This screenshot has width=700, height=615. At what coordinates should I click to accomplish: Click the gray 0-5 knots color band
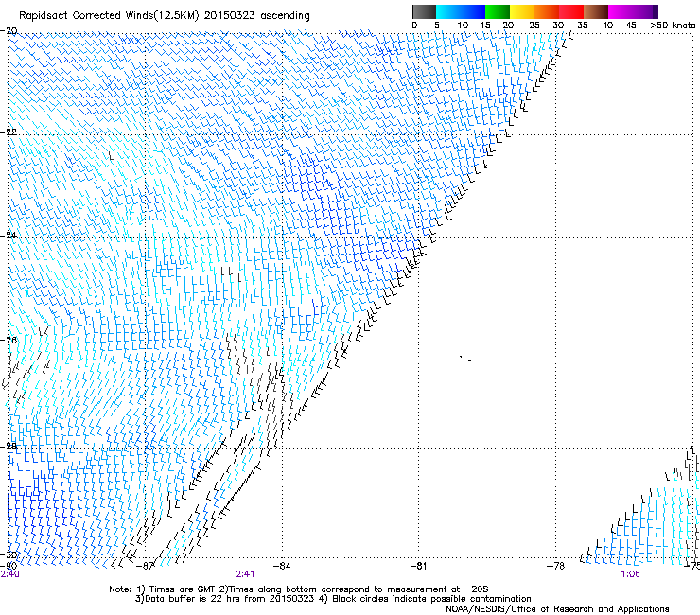[424, 11]
